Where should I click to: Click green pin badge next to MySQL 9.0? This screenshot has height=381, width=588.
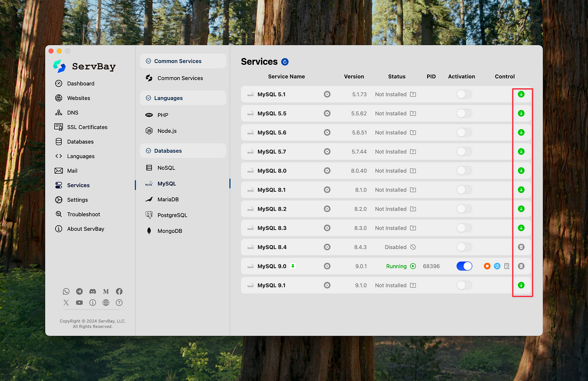pyautogui.click(x=293, y=266)
